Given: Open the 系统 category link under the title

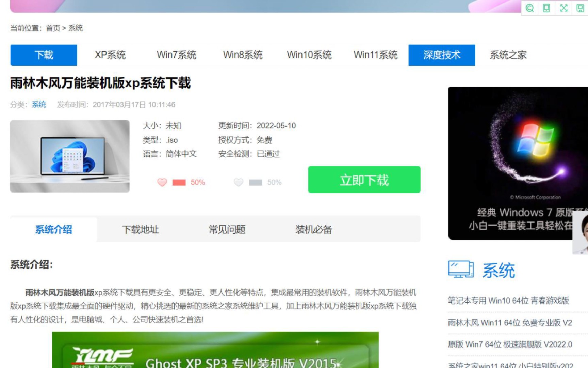Looking at the screenshot, I should pyautogui.click(x=38, y=105).
